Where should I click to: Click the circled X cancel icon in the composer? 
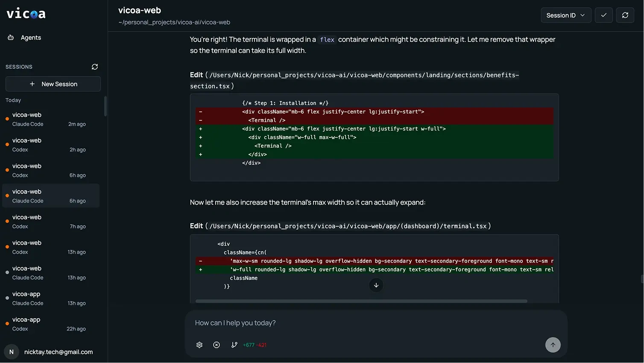click(216, 345)
